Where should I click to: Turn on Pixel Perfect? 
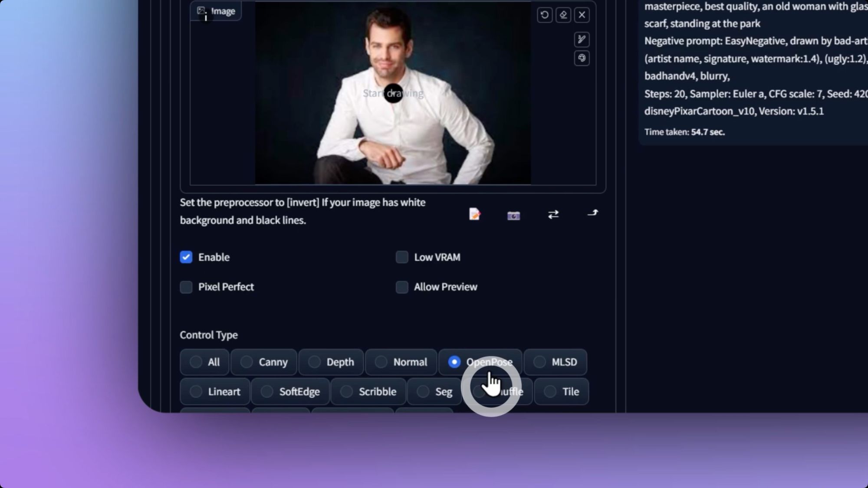click(186, 287)
